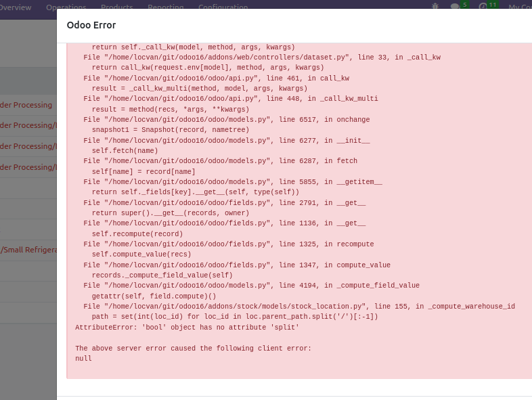Click the 'return self._call_kw(model, method' line
Image resolution: width=532 pixels, height=400 pixels.
pos(194,47)
